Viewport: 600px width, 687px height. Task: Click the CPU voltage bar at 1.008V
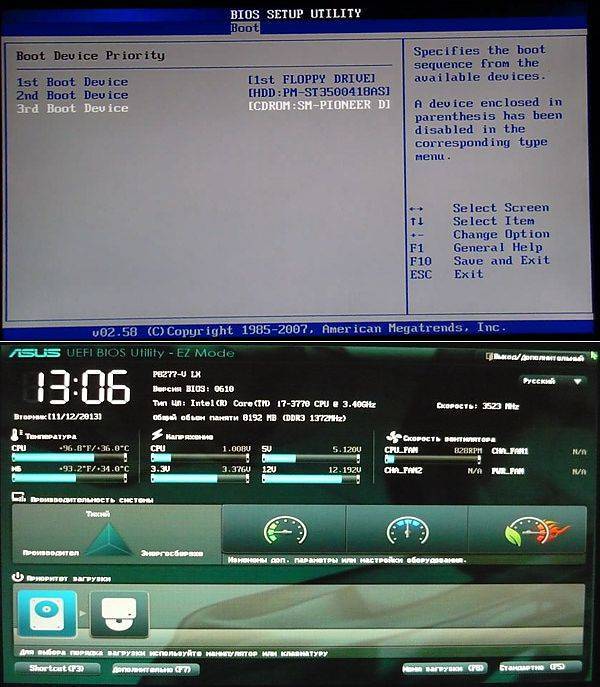(x=200, y=458)
